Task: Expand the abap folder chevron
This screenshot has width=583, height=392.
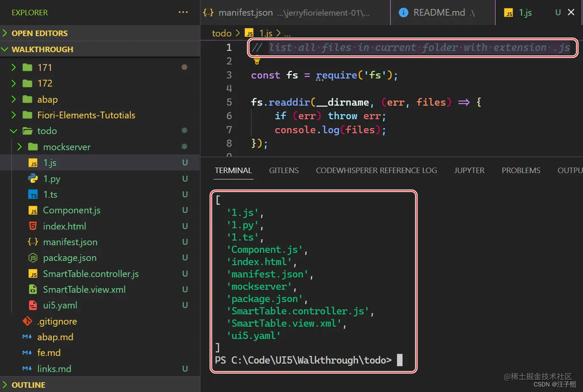Action: pos(14,99)
